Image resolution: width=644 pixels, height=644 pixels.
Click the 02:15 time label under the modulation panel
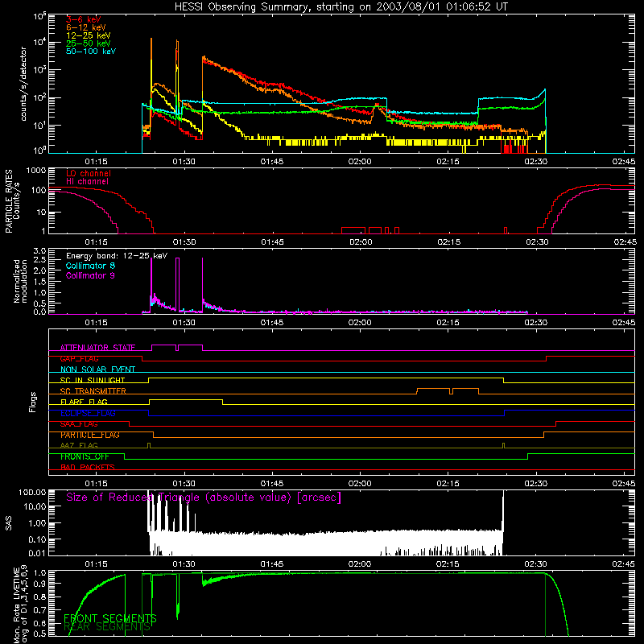tap(448, 323)
